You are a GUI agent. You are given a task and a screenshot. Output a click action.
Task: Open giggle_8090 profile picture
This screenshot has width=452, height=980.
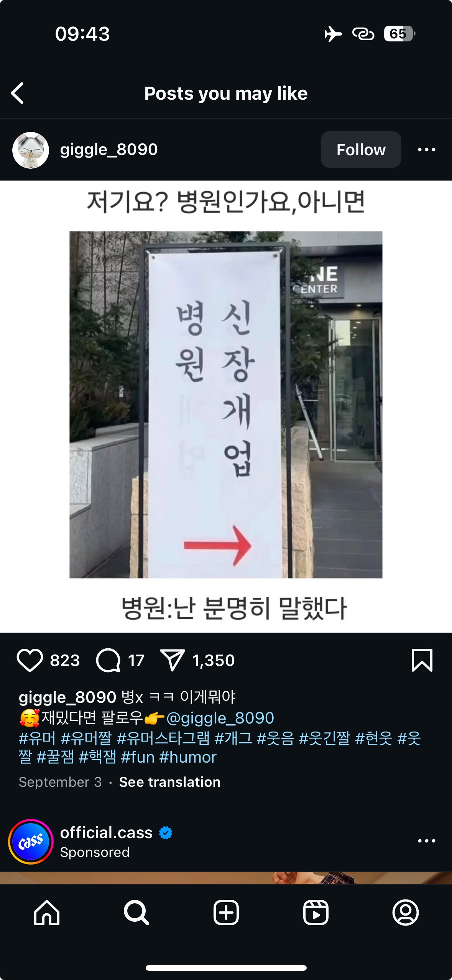click(31, 150)
